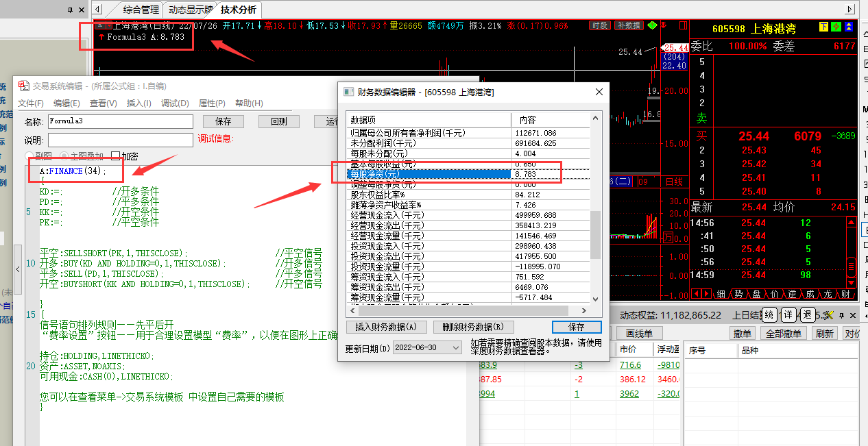Click the 退 button in trading panel
The image size is (868, 446).
pos(808,315)
